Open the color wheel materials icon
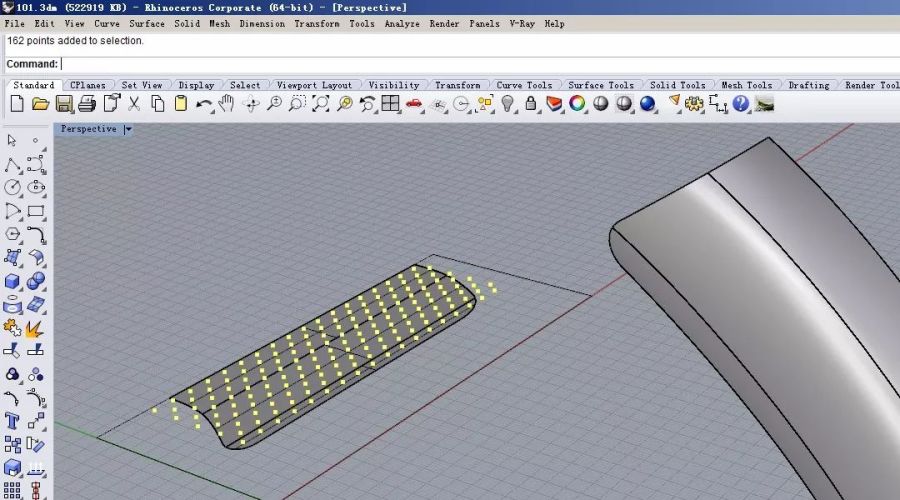Screen dimensions: 900x500 pyautogui.click(x=577, y=103)
